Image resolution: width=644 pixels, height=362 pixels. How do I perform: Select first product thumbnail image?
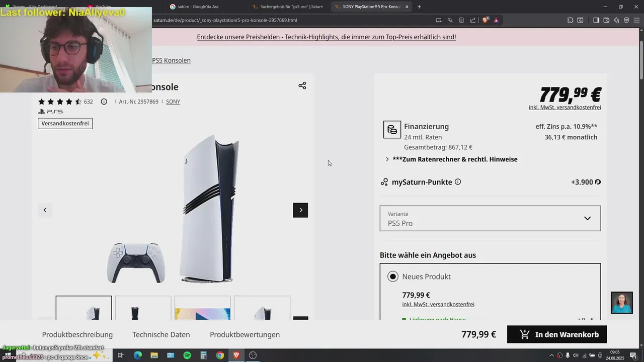pos(84,308)
